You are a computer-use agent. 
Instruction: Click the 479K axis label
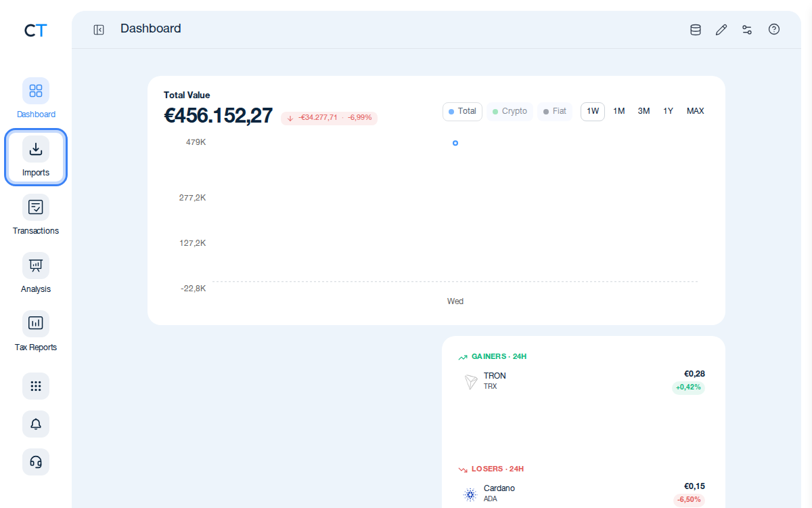196,142
